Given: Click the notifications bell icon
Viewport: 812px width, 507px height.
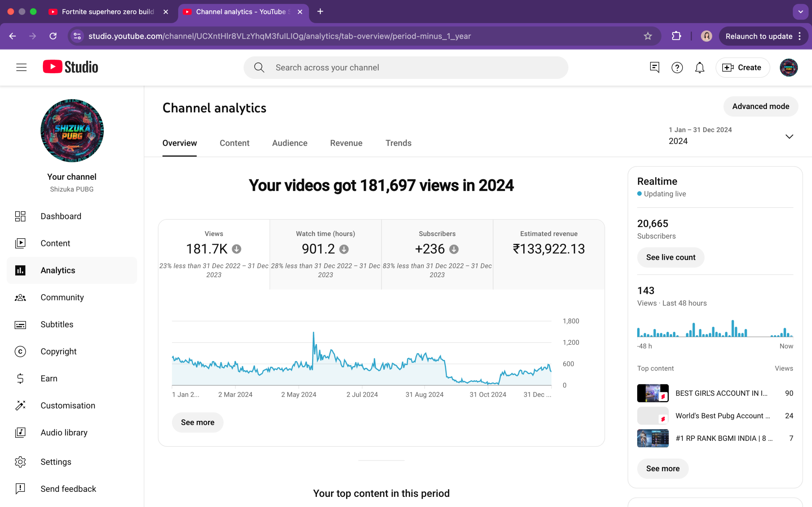Looking at the screenshot, I should click(x=699, y=67).
